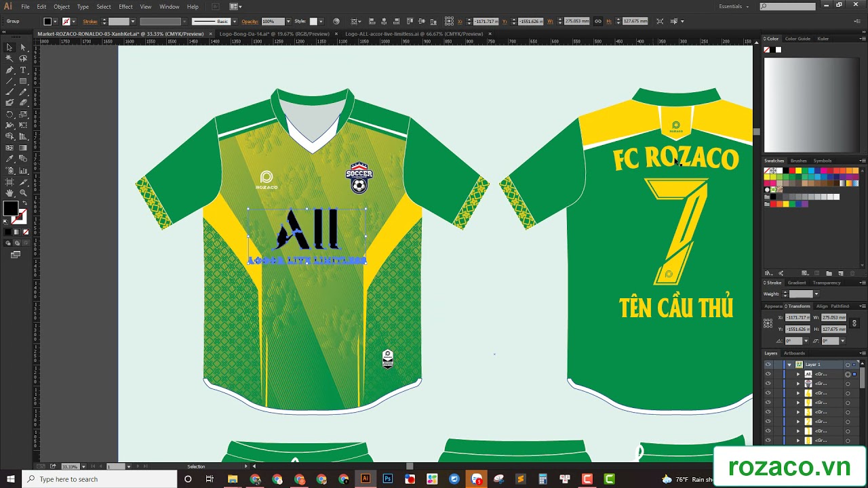
Task: Open the Arrange Documents dropdown
Action: 235,6
